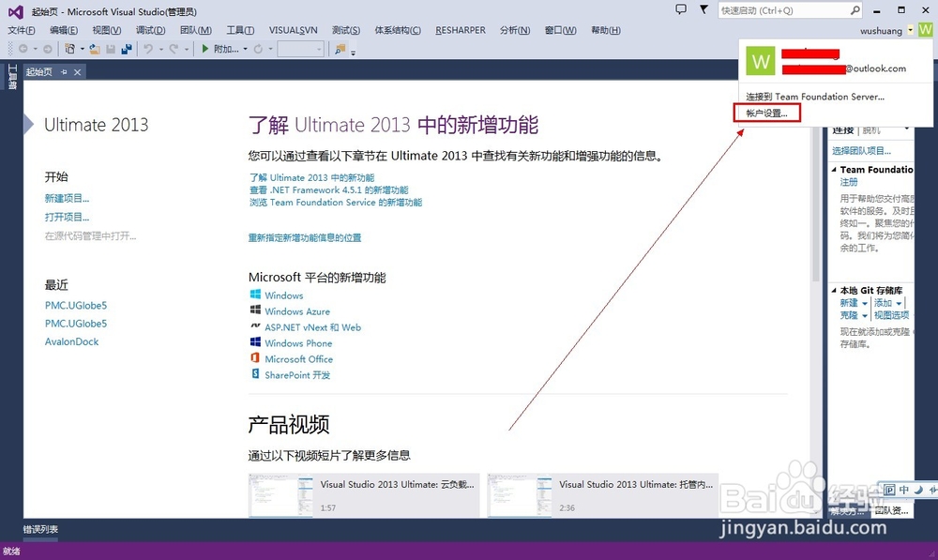This screenshot has height=560, width=938.
Task: Open the ASP.NET vNext 和 Web link
Action: tap(313, 327)
